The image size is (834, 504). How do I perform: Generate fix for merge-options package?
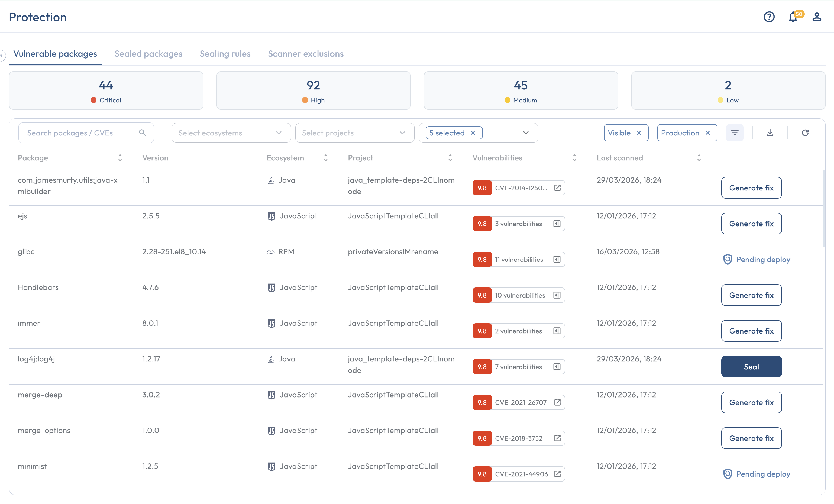pos(751,438)
